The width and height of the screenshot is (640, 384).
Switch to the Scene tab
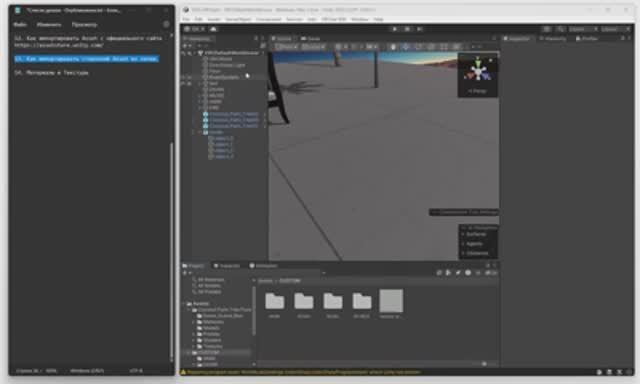coord(282,38)
